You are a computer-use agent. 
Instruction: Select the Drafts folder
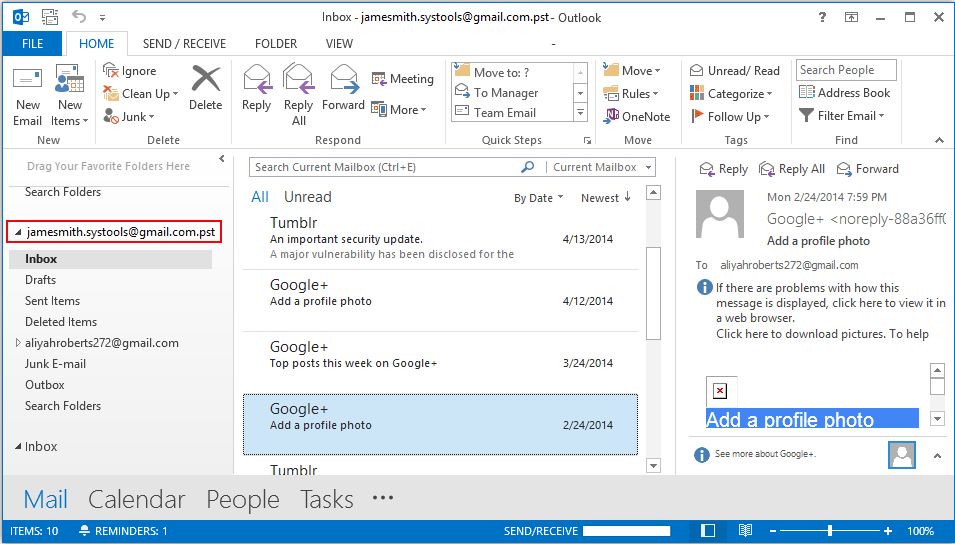[40, 280]
